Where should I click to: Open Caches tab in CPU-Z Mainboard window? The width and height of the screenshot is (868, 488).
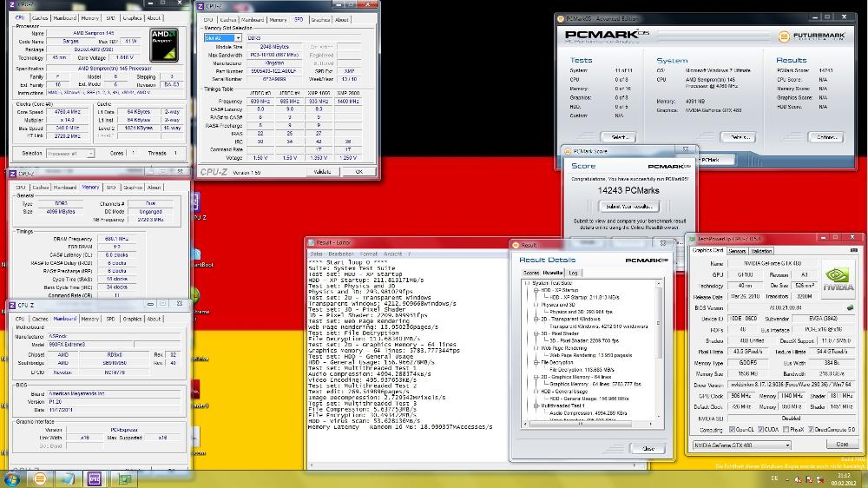40,319
